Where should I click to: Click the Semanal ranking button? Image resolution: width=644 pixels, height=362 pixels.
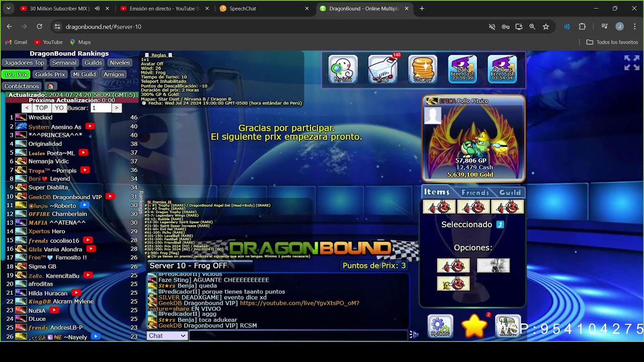coord(64,63)
